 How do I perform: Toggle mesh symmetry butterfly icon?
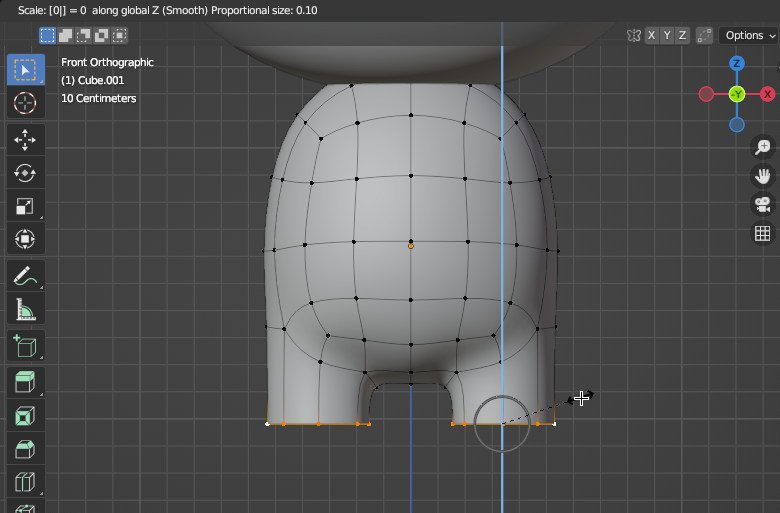click(x=634, y=35)
